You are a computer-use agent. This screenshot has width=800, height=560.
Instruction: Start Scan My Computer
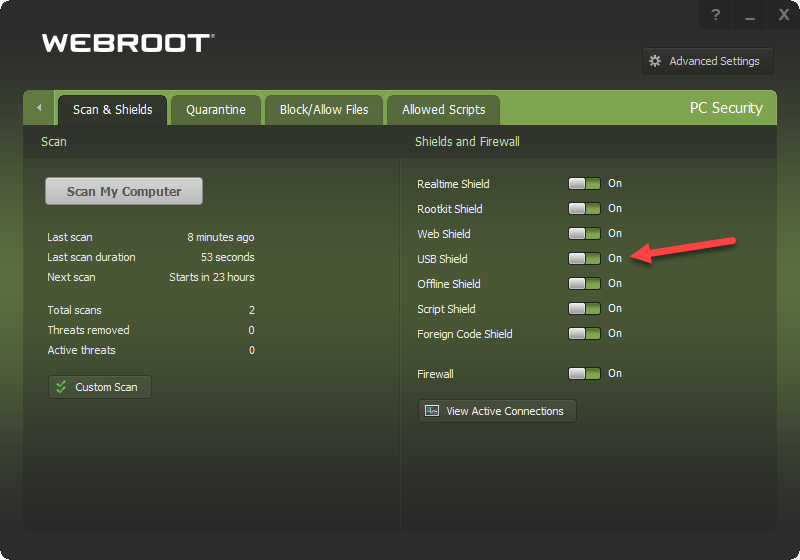(x=124, y=191)
